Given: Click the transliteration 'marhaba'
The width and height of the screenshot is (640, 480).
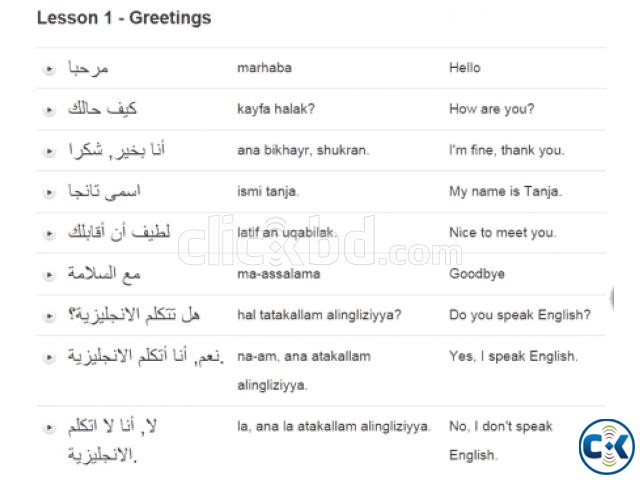Looking at the screenshot, I should coord(262,68).
